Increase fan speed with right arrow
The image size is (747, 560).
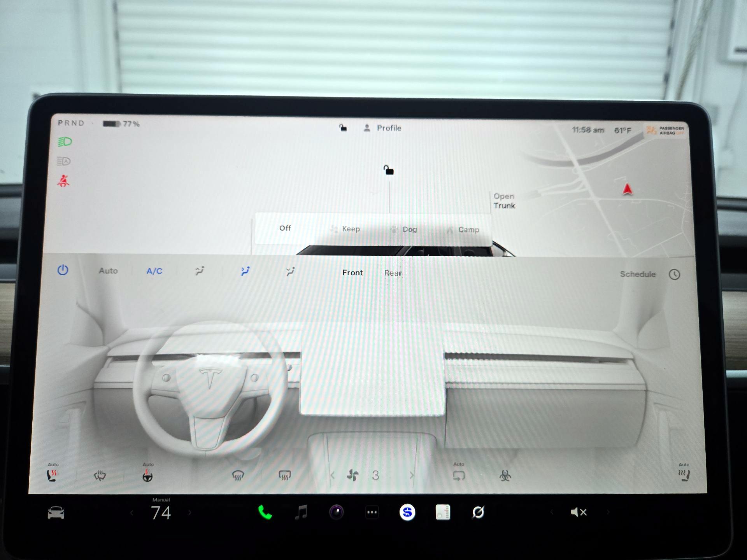(x=412, y=475)
